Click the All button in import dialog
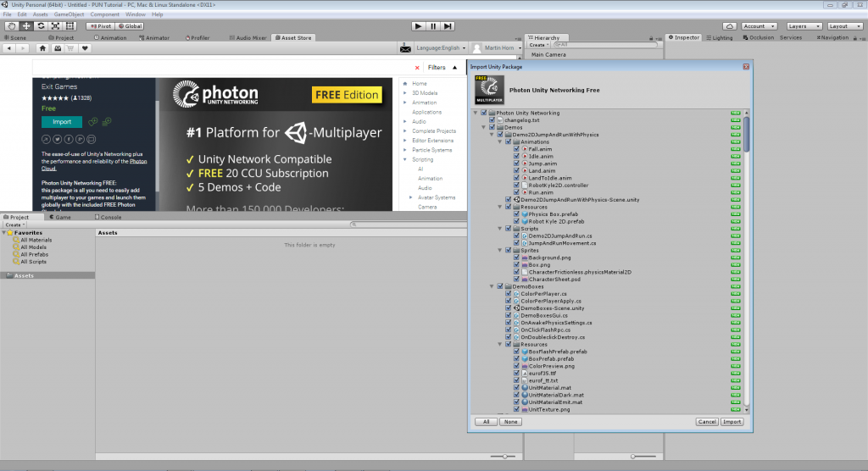The height and width of the screenshot is (471, 868). coord(486,422)
